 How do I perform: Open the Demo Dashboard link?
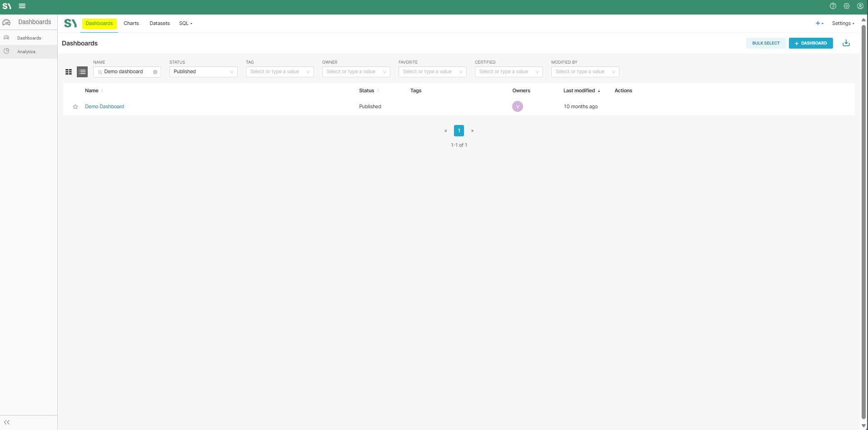(x=105, y=107)
